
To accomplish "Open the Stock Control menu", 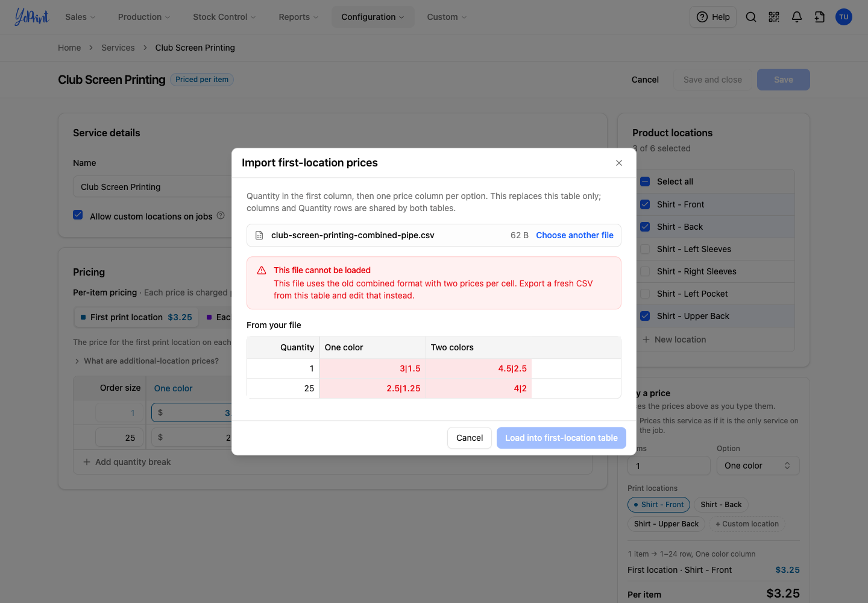I will (224, 17).
